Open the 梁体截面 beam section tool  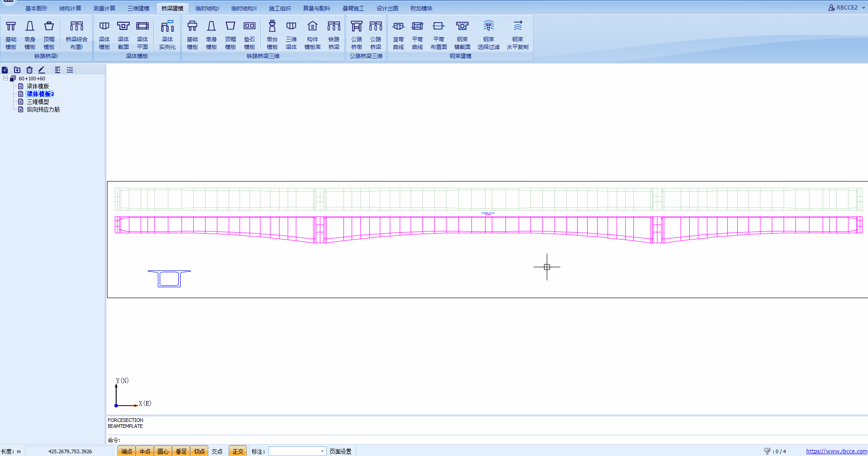click(x=123, y=34)
